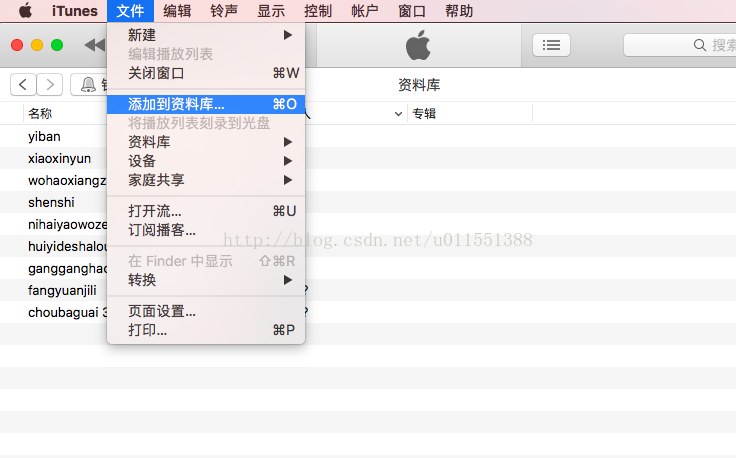Expand the 转换 submenu

(x=206, y=280)
